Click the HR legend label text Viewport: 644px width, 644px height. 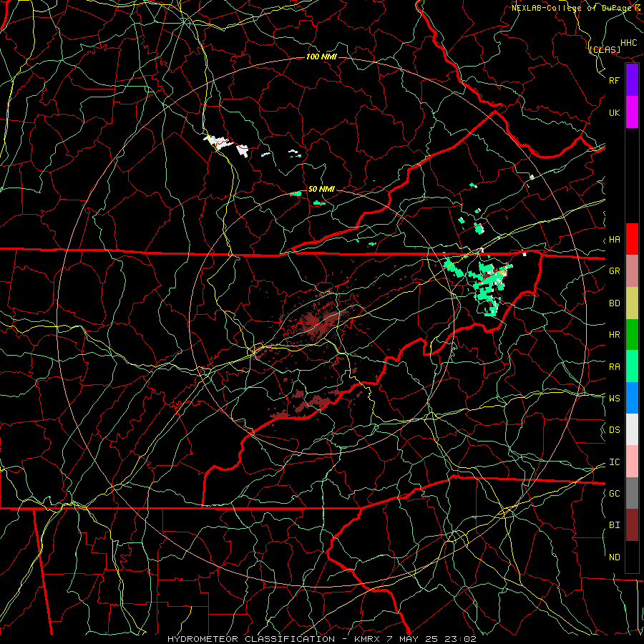(615, 335)
